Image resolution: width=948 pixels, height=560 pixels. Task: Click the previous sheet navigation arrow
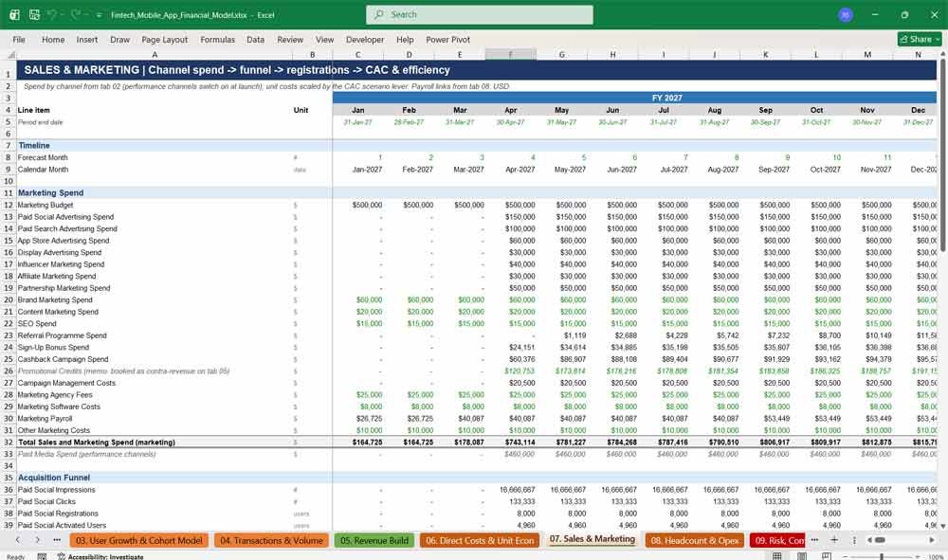coord(18,540)
